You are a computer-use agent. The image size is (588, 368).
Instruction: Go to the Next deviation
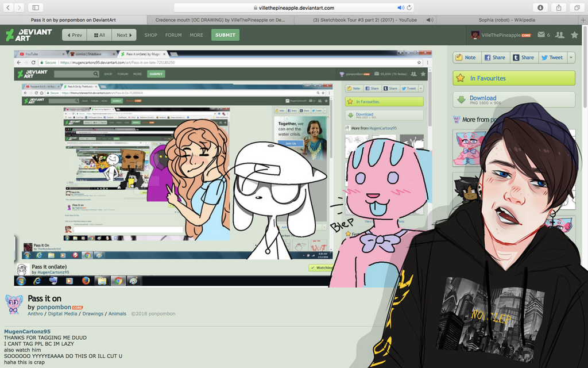pyautogui.click(x=124, y=35)
